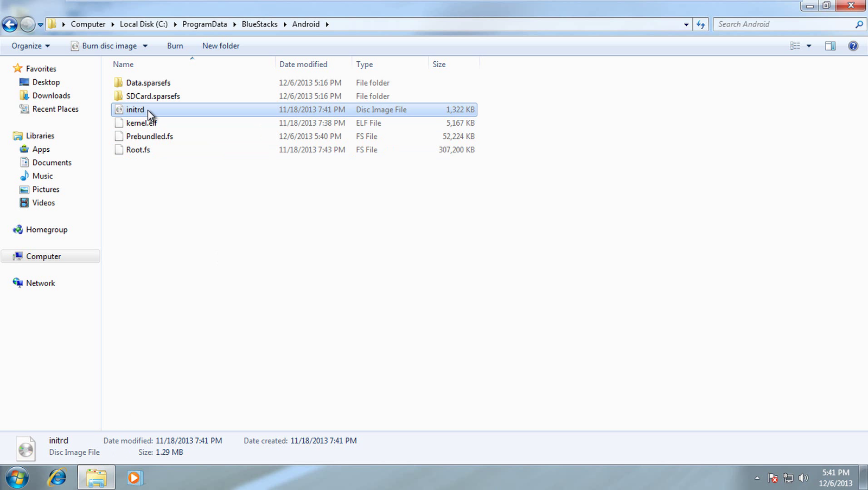The height and width of the screenshot is (490, 868).
Task: Click Local Disk (C:) breadcrumb
Action: click(x=144, y=24)
